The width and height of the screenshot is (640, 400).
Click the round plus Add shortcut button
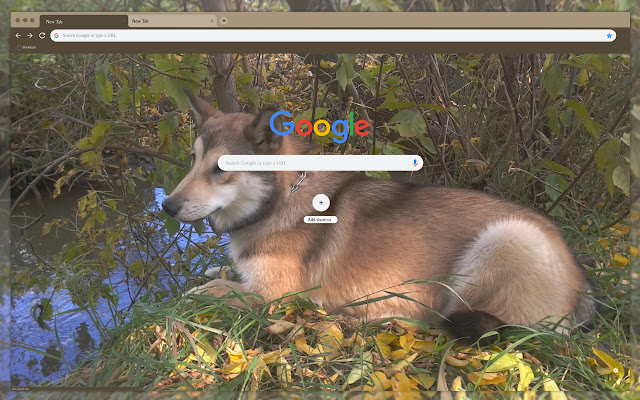point(321,202)
